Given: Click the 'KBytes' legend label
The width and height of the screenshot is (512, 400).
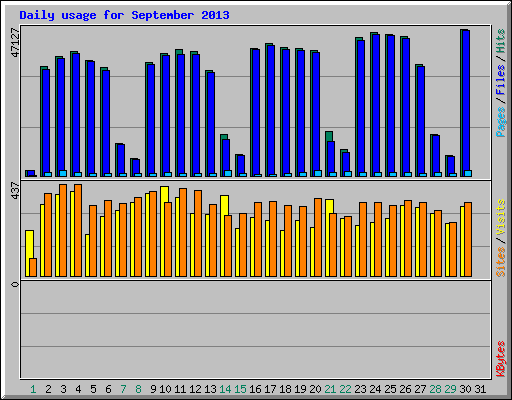Looking at the screenshot, I should (x=500, y=359).
